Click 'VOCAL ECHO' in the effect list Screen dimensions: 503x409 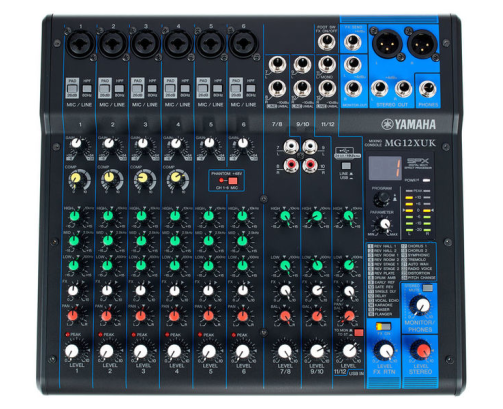tap(386, 300)
